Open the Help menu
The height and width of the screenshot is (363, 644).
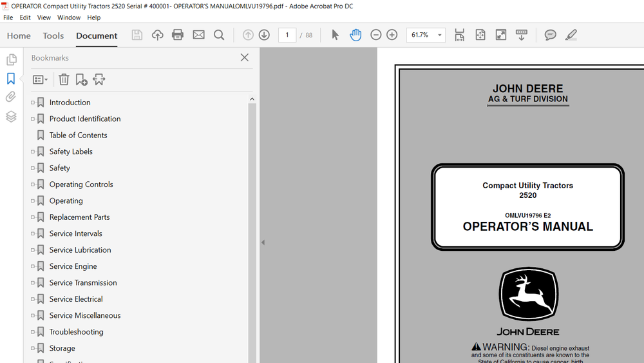click(93, 17)
